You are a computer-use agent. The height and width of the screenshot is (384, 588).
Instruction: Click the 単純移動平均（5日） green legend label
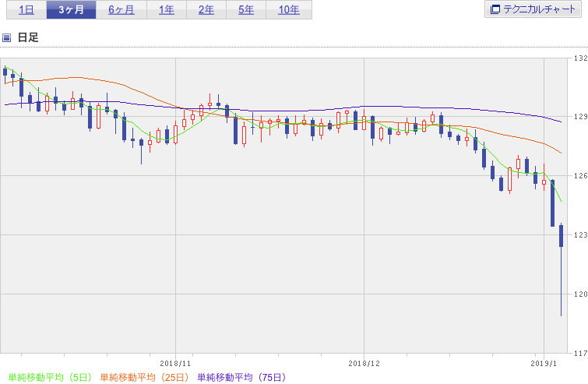50,377
